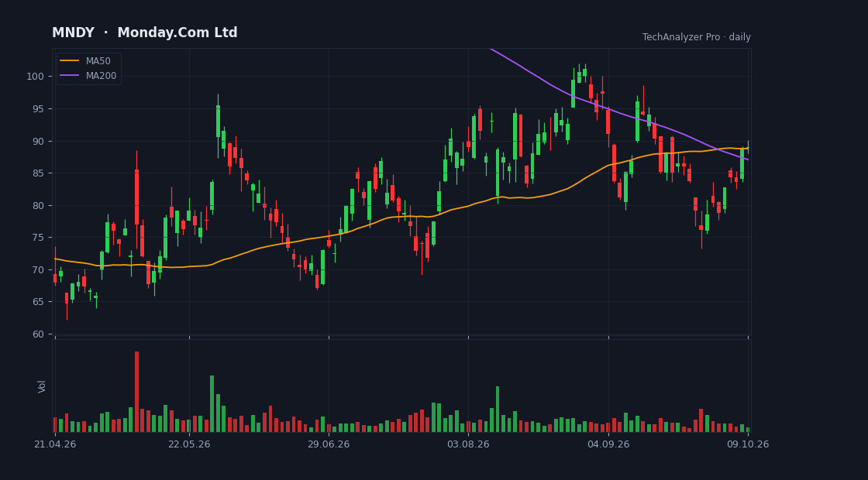This screenshot has height=480, width=868.
Task: Click the Vol axis label
Action: 42,386
